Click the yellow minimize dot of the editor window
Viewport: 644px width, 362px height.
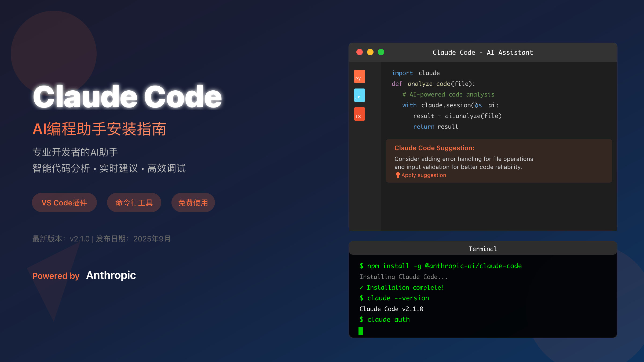click(x=370, y=52)
